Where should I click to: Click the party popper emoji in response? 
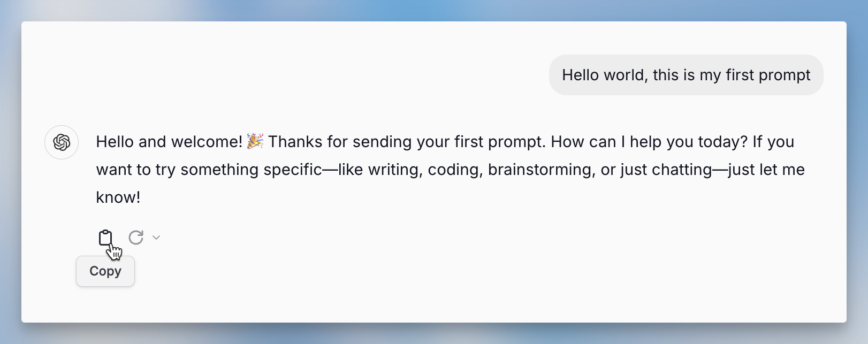pos(255,141)
